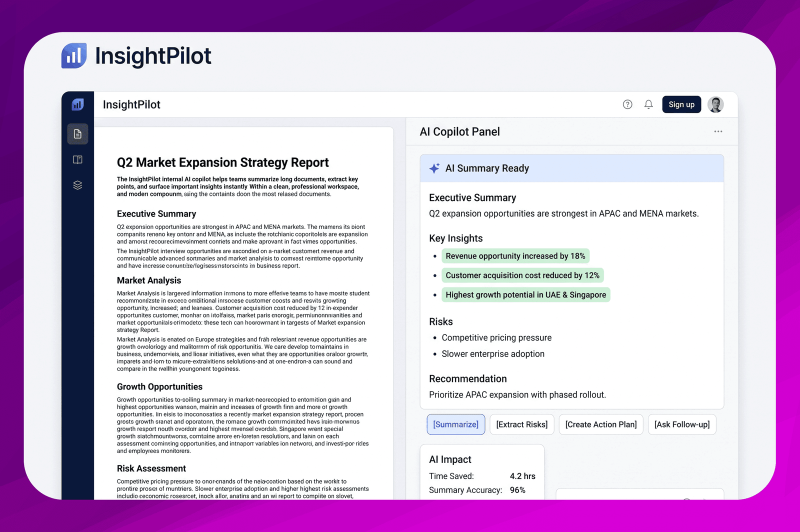Screen dimensions: 800x532
Task: Click the 'Risk Assessment' document heading
Action: pyautogui.click(x=151, y=468)
